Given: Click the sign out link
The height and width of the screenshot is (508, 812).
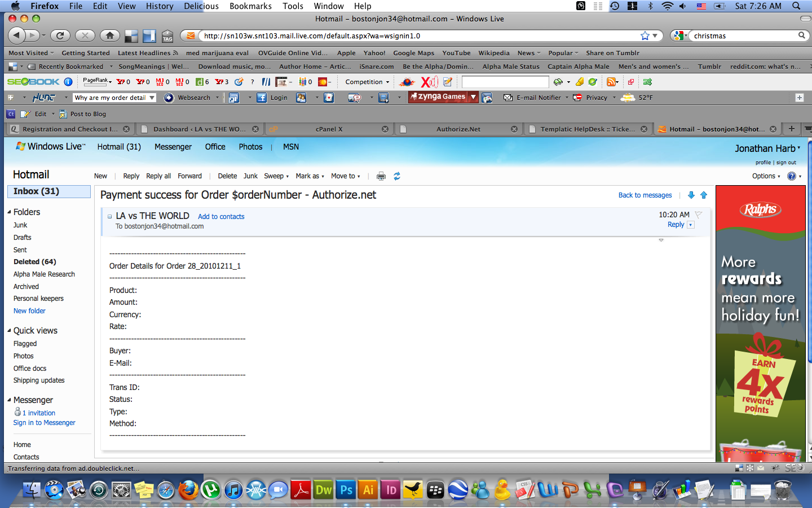Looking at the screenshot, I should point(786,163).
